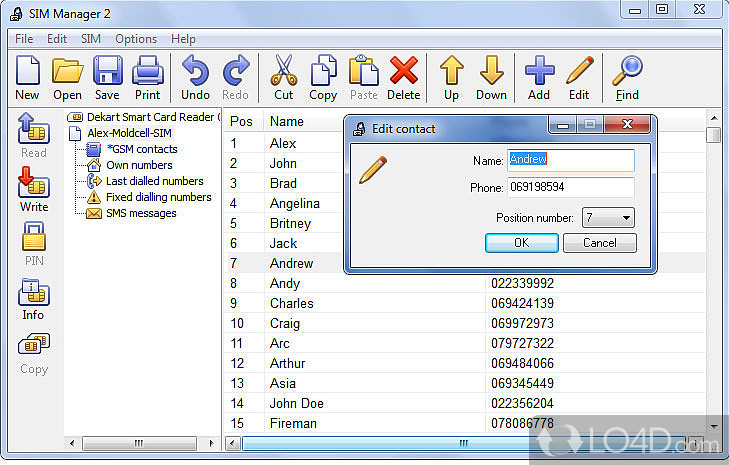Select the Cut scissors icon
729x465 pixels.
pos(284,72)
